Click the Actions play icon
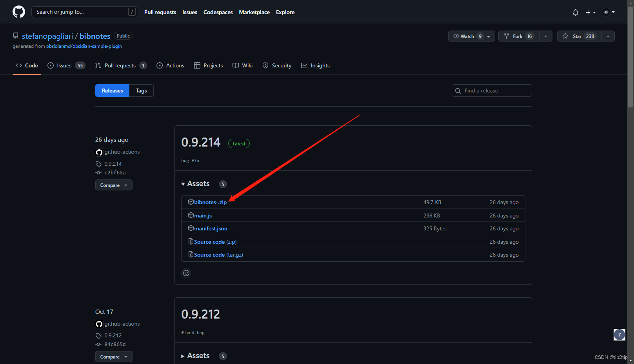This screenshot has width=634, height=364. click(160, 65)
